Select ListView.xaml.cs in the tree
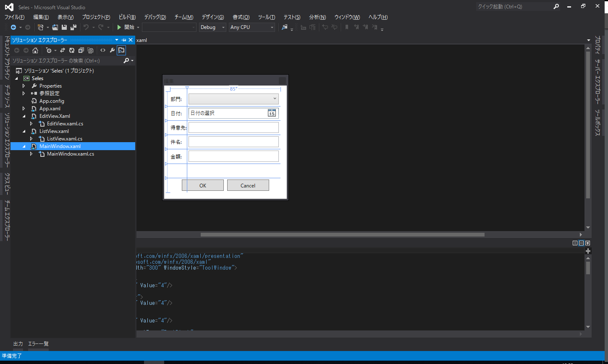The image size is (608, 364). pyautogui.click(x=65, y=139)
